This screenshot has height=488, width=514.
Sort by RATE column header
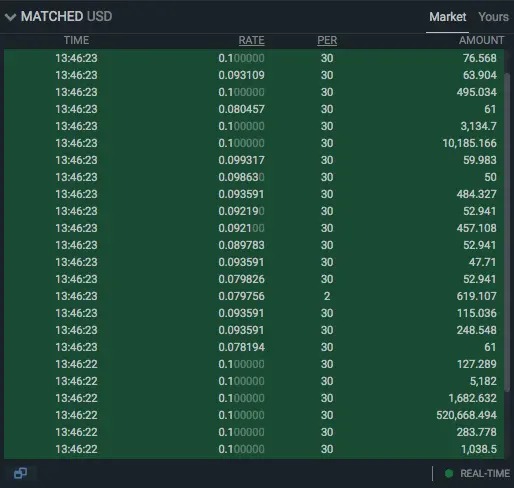pyautogui.click(x=251, y=40)
